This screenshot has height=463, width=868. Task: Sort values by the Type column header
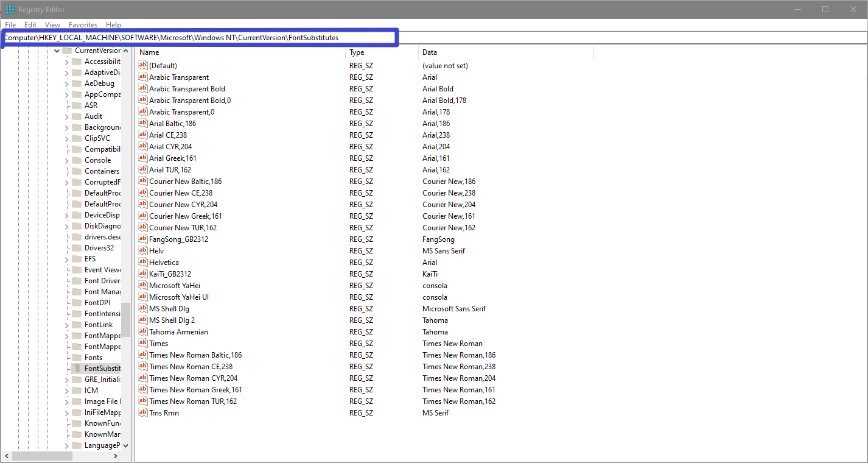382,52
